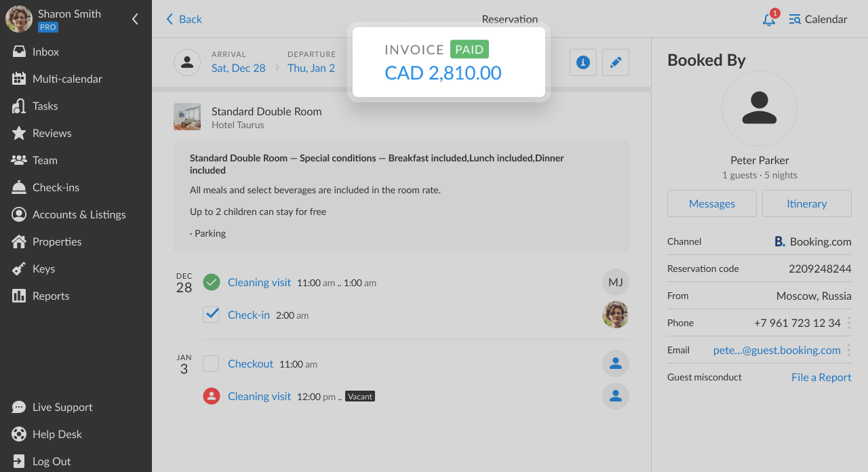Click the File a Report link

point(821,377)
